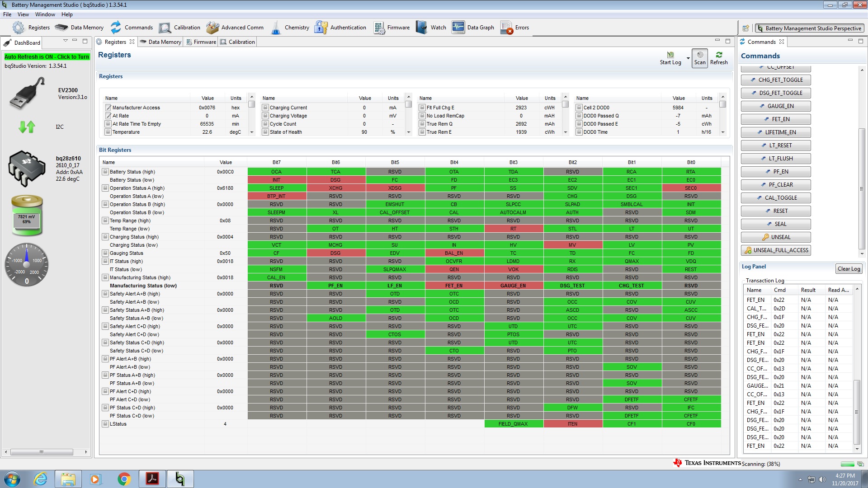
Task: Open the Help menu
Action: click(67, 14)
